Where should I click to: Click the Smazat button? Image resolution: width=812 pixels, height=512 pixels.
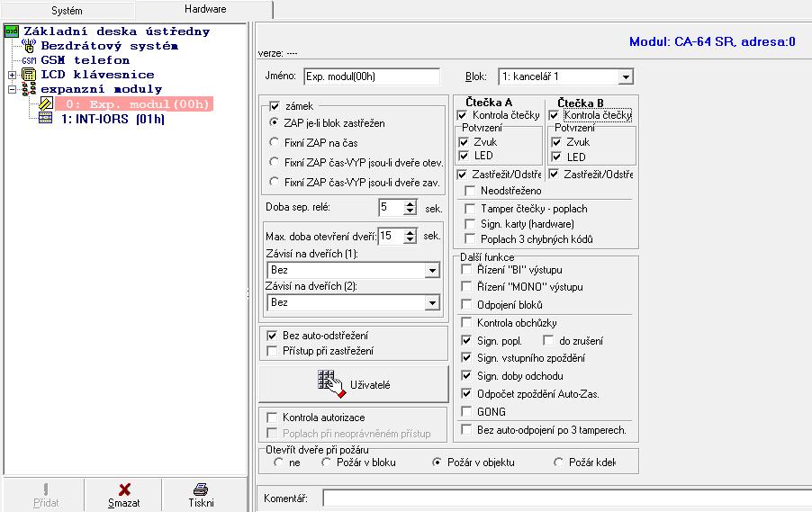(x=123, y=495)
